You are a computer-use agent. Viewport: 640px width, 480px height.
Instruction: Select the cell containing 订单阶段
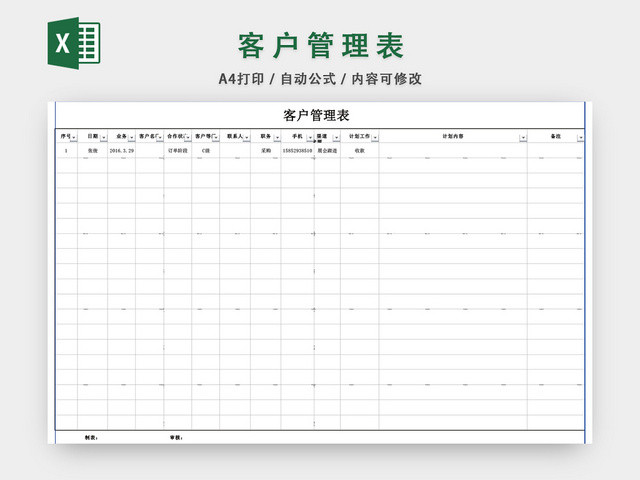click(x=178, y=151)
